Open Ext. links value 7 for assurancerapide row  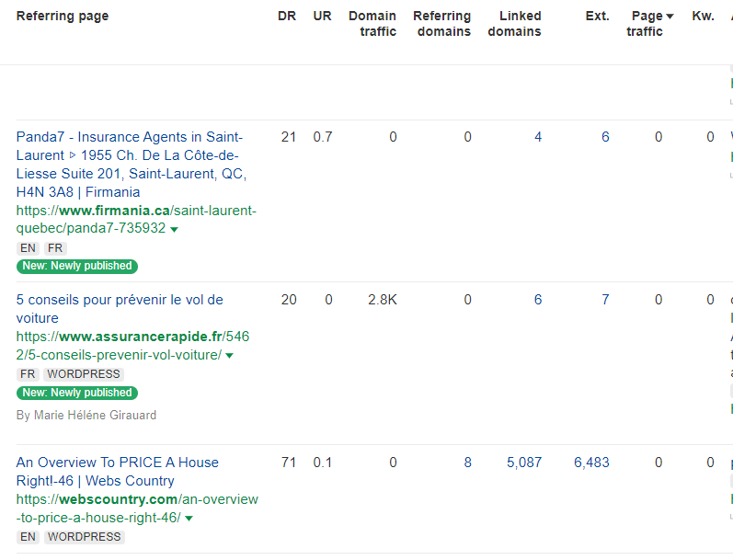coord(605,300)
